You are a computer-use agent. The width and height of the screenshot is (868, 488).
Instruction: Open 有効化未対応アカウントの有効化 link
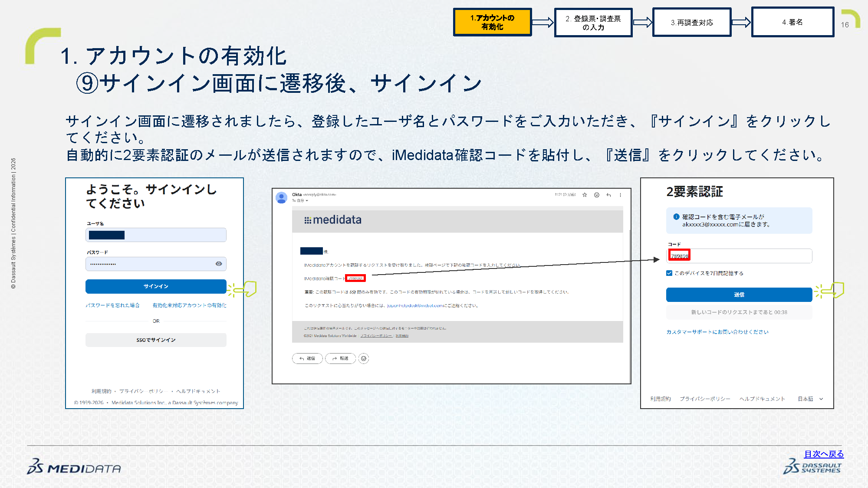pos(190,305)
